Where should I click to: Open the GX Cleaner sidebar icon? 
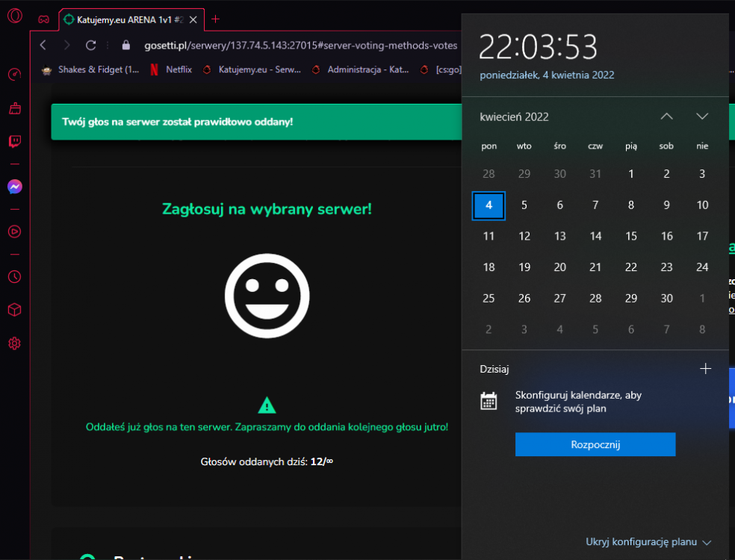[14, 109]
